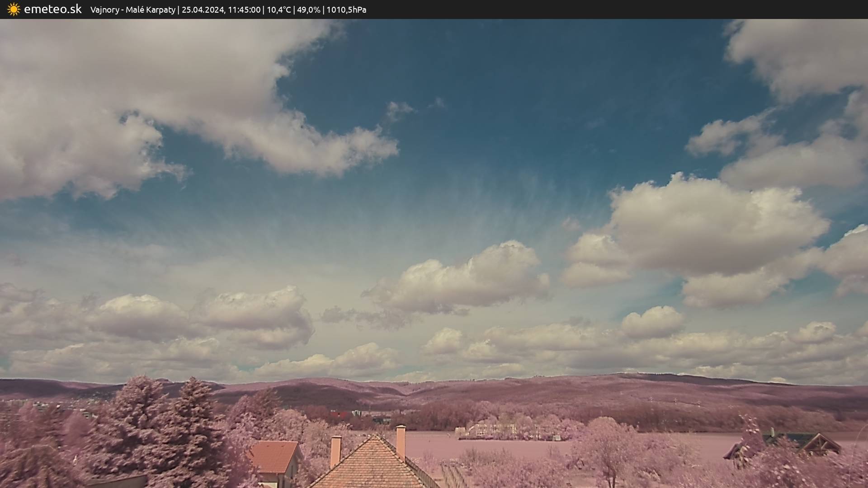Click the 49,0% humidity reading
Viewport: 868px width, 488px height.
[x=308, y=10]
